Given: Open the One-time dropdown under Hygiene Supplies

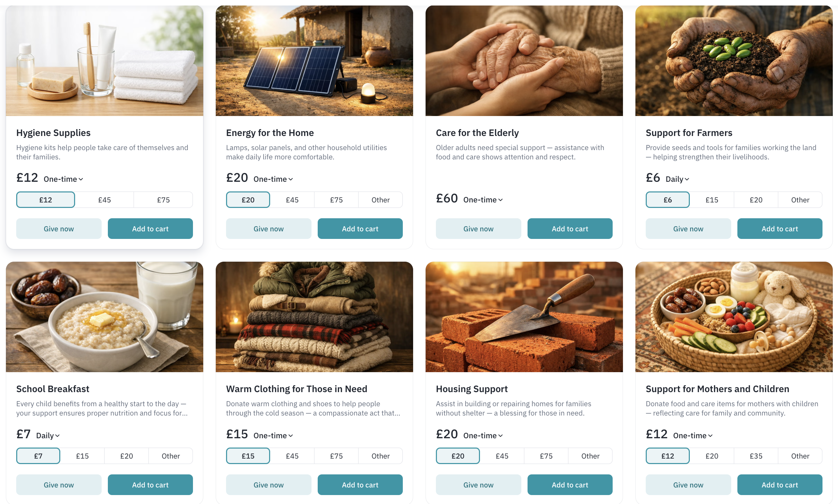Looking at the screenshot, I should click(x=63, y=179).
